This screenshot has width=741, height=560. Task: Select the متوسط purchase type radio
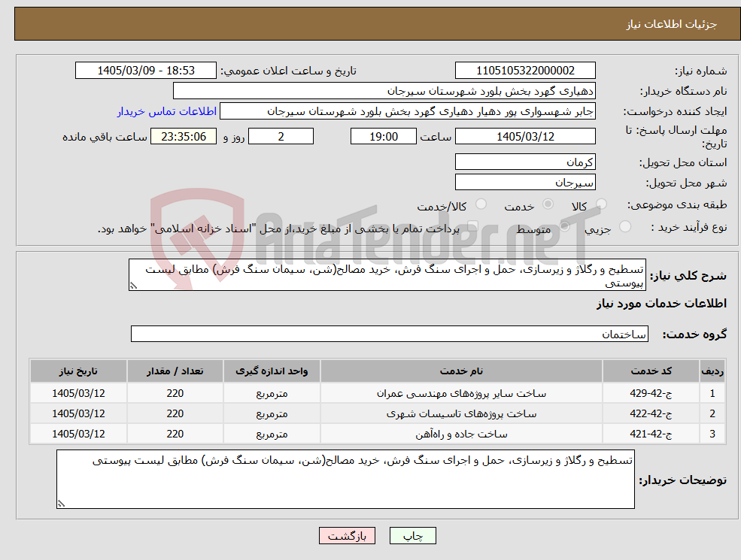click(565, 226)
